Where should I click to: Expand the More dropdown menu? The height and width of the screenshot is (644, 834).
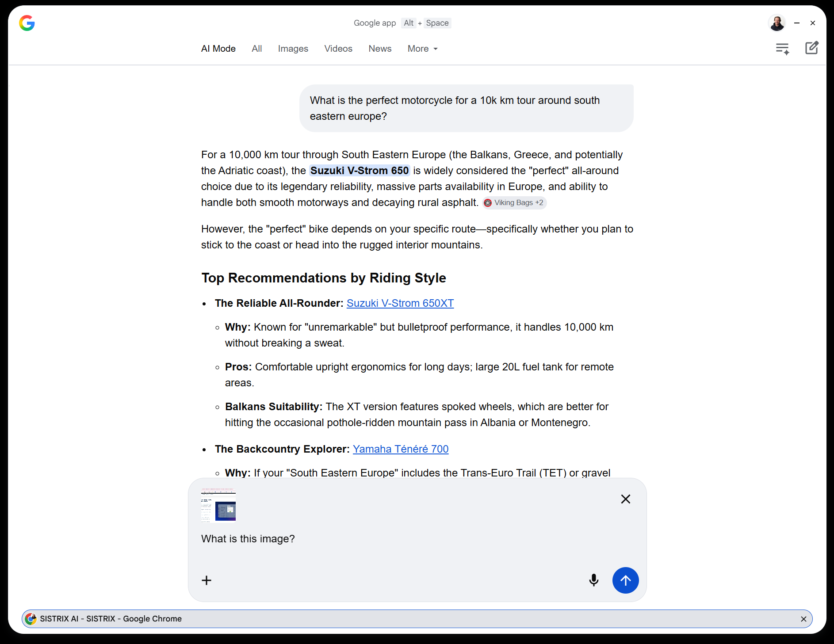[x=422, y=49]
